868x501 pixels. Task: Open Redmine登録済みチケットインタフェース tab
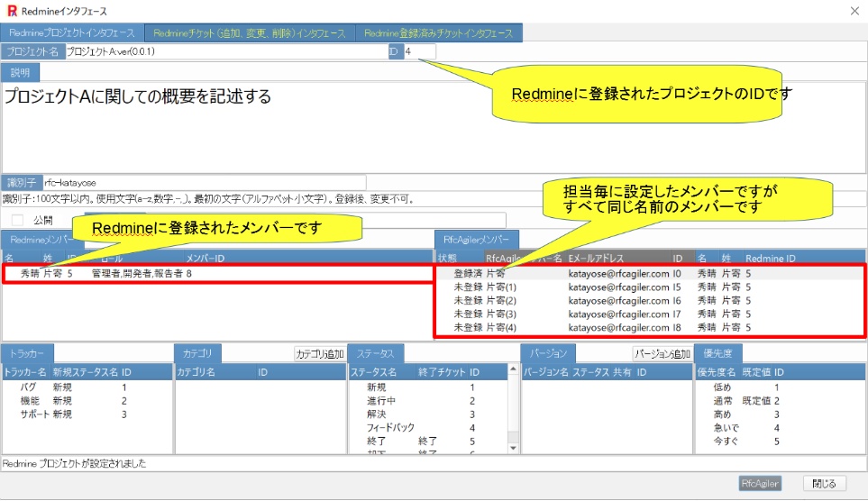tap(438, 33)
